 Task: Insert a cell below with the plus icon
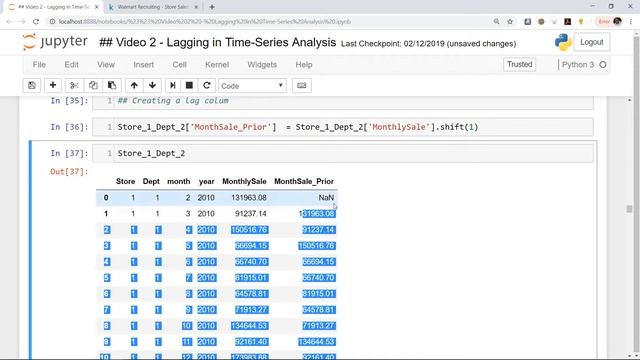[53, 86]
